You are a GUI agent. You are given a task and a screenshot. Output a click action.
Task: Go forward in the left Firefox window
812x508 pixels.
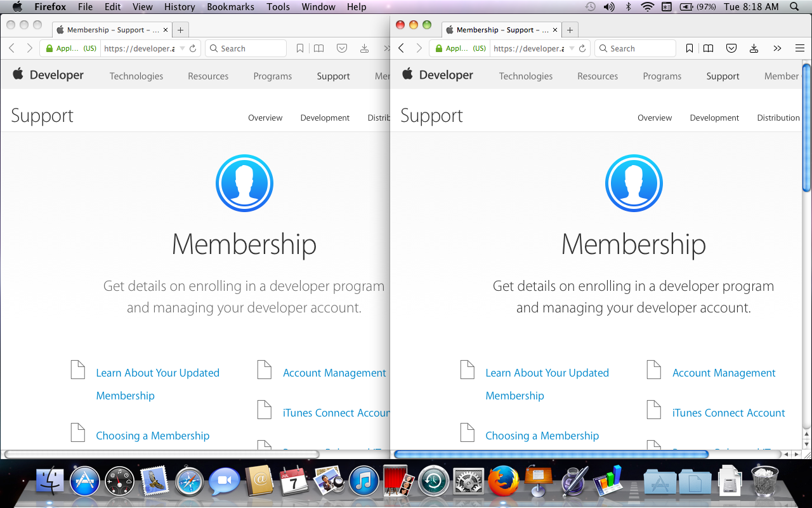[x=29, y=48]
